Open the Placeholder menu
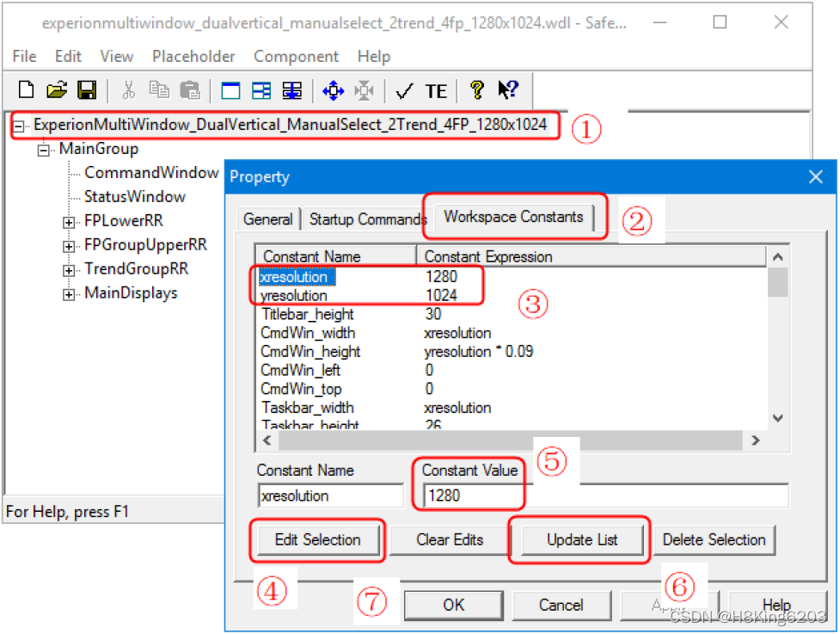This screenshot has height=634, width=840. click(193, 56)
